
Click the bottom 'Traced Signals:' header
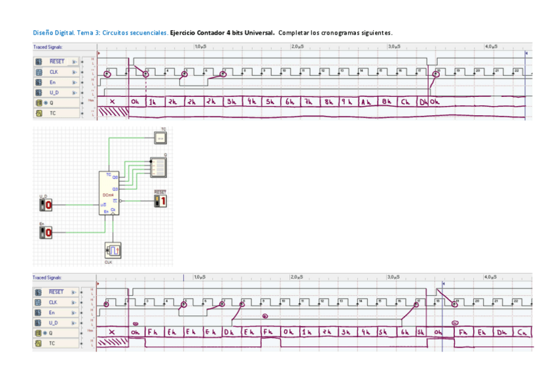point(48,277)
